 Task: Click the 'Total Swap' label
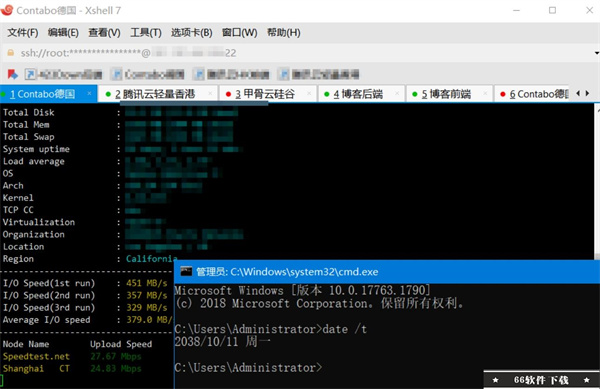(x=29, y=137)
